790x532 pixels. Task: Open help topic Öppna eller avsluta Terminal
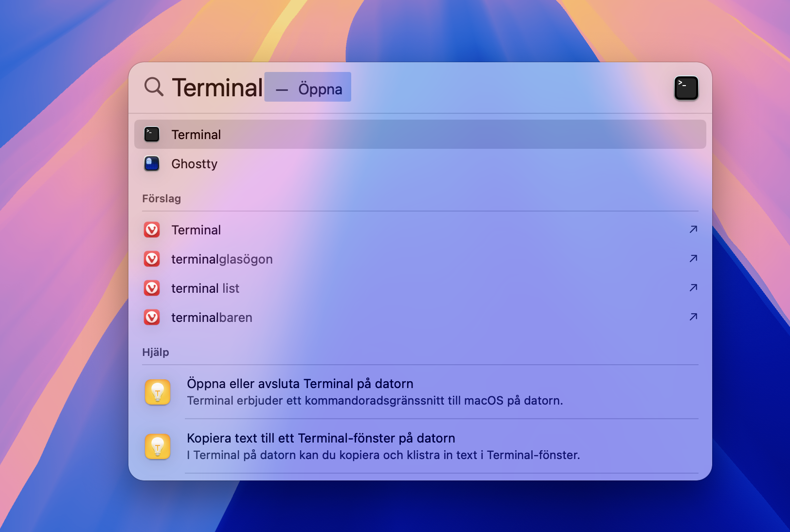click(420, 392)
